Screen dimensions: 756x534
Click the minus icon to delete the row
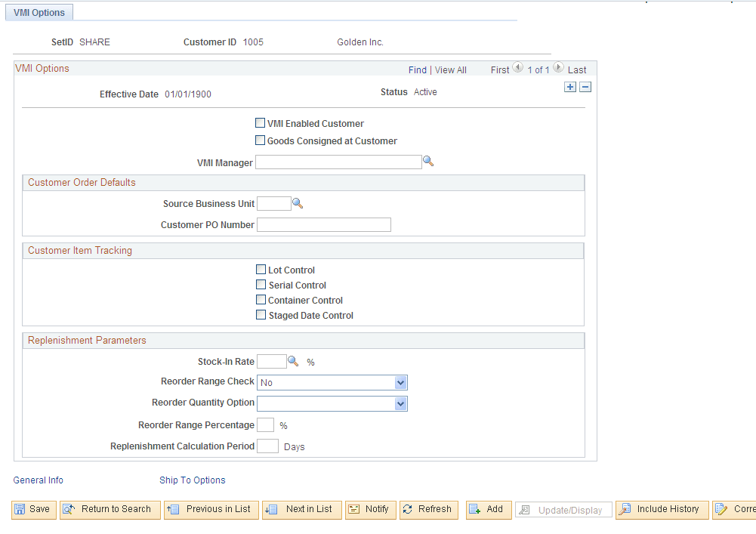tap(585, 87)
